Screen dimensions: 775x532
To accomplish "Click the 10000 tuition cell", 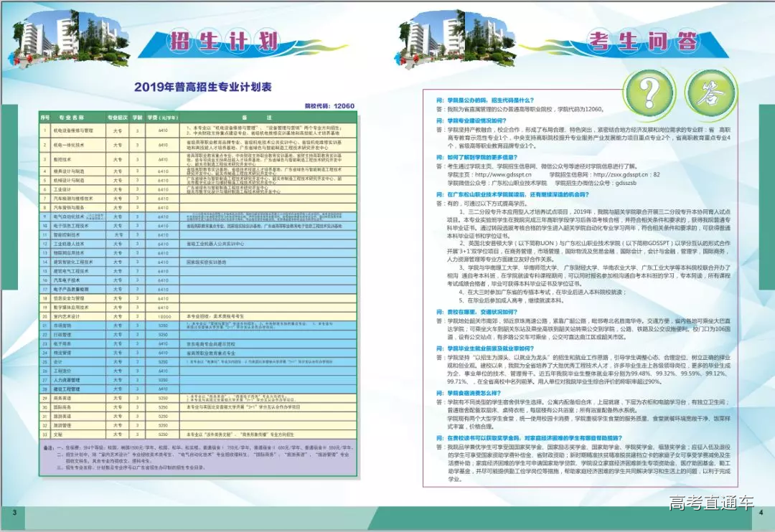I will pyautogui.click(x=163, y=315).
